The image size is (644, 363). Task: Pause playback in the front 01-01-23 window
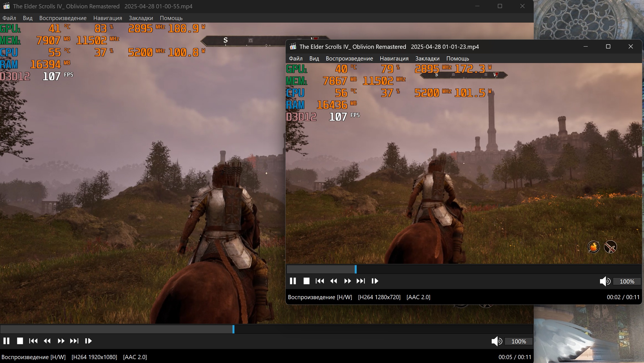click(293, 281)
